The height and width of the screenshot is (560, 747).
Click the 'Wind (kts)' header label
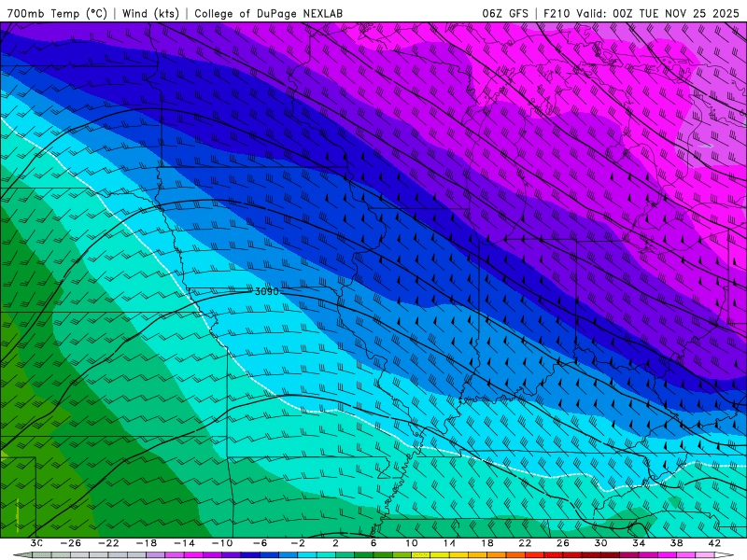click(150, 13)
